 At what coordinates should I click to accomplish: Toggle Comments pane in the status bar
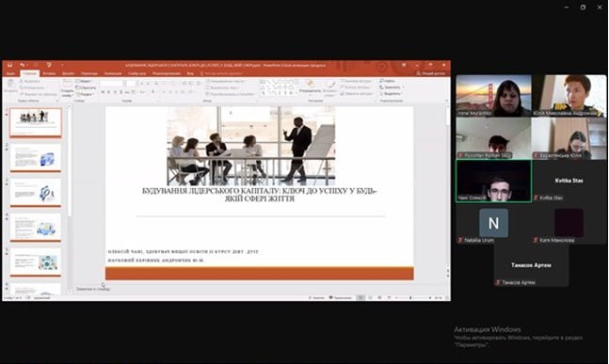(x=340, y=297)
